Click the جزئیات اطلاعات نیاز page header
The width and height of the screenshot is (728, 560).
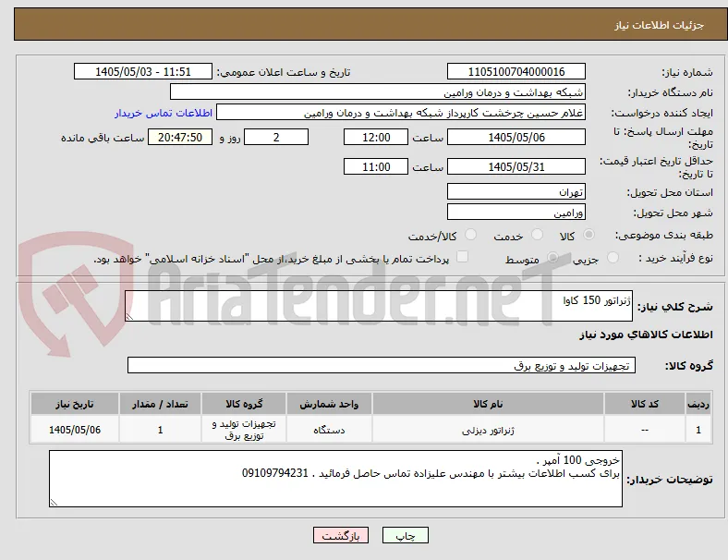coord(660,25)
